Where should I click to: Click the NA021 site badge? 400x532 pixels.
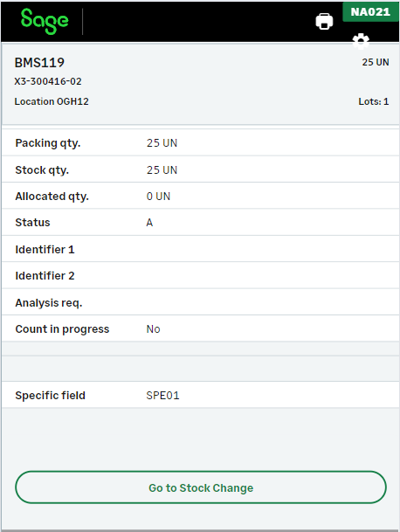pos(370,12)
